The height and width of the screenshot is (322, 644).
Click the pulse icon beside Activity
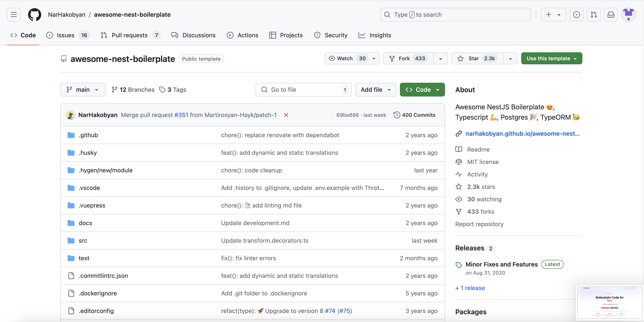[459, 174]
